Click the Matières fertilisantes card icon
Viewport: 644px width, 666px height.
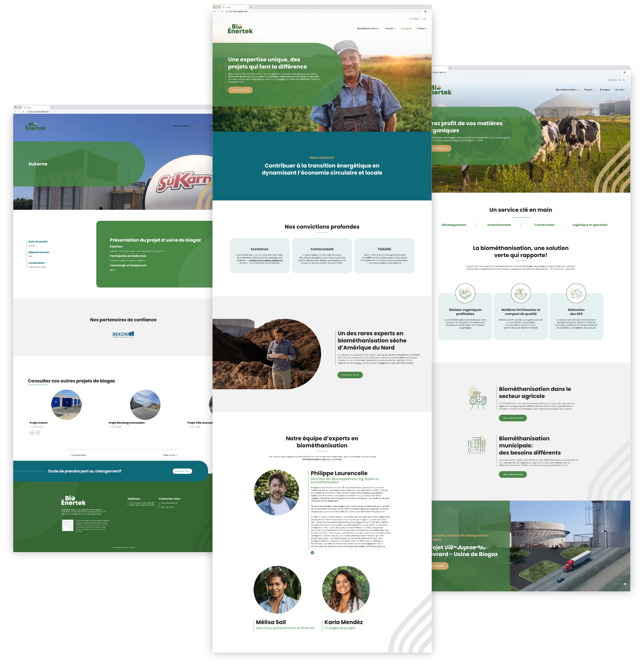[521, 293]
